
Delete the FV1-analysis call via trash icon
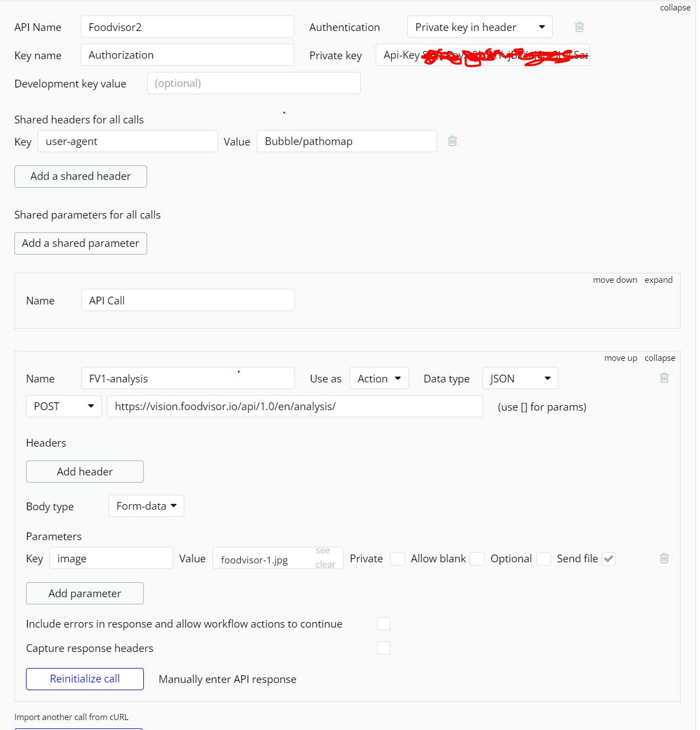pos(664,378)
